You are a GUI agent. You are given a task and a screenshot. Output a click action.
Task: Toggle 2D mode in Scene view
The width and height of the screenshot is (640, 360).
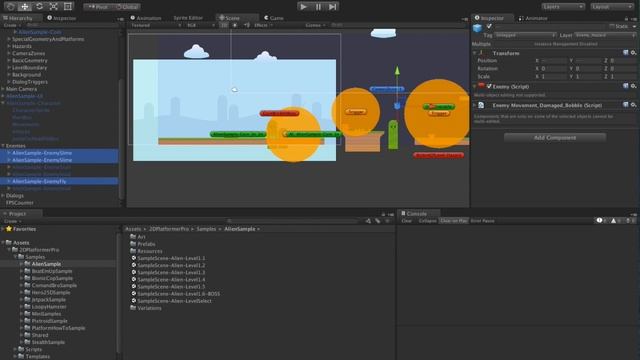(224, 25)
